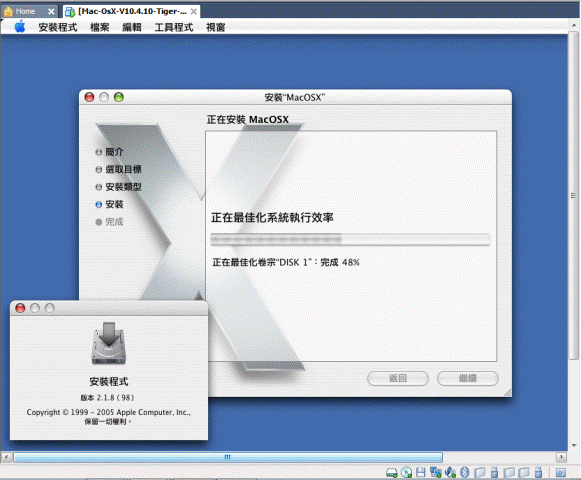The image size is (581, 480).
Task: Click the installation progress bar
Action: [x=350, y=239]
